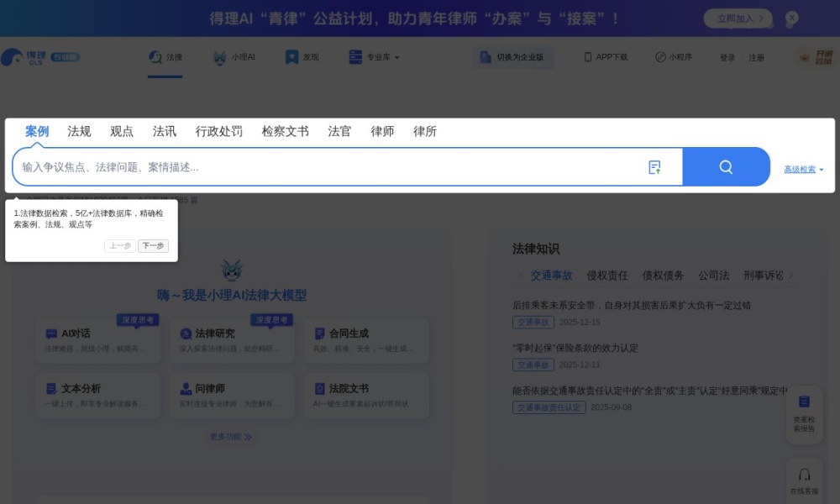Open 小程序 mini-program icon in nav

[661, 57]
